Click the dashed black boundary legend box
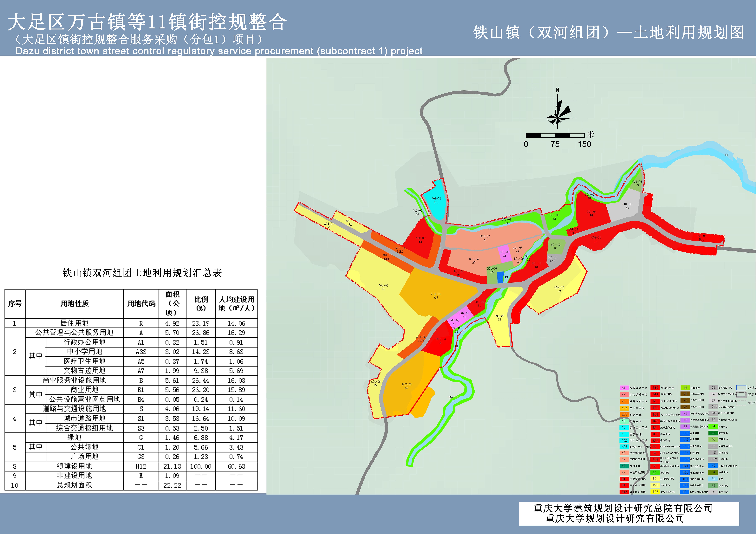 coord(741,395)
